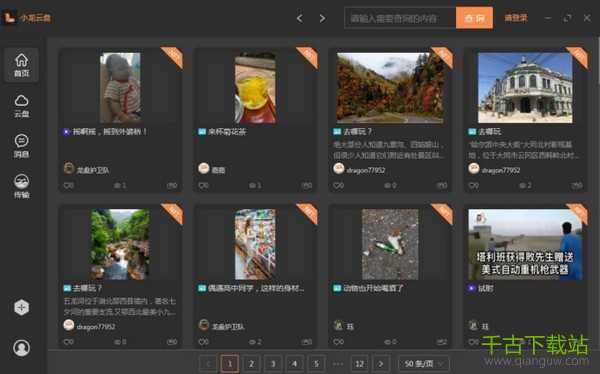The height and width of the screenshot is (374, 600).
Task: Open the baby photo thumbnail
Action: point(120,88)
